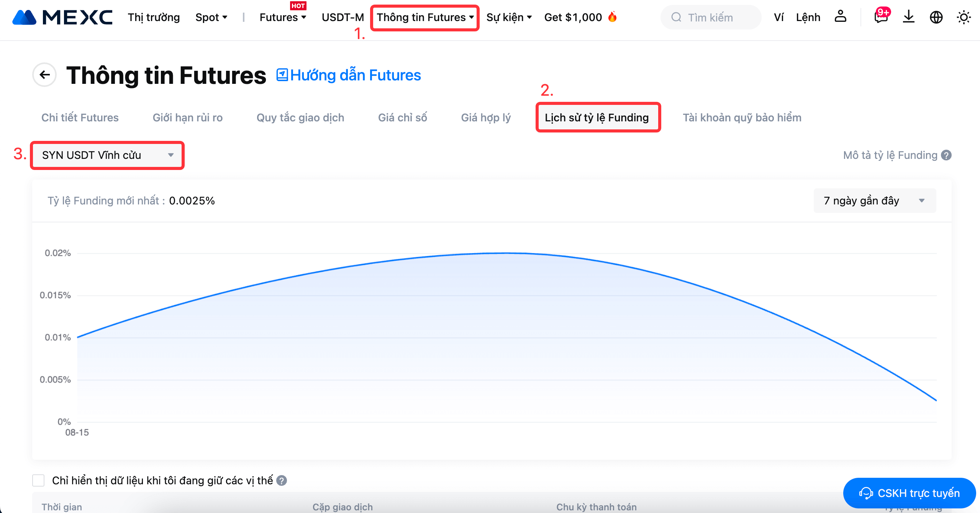Expand the Thông tin Futures menu
Viewport: 980px width, 513px height.
pos(424,17)
